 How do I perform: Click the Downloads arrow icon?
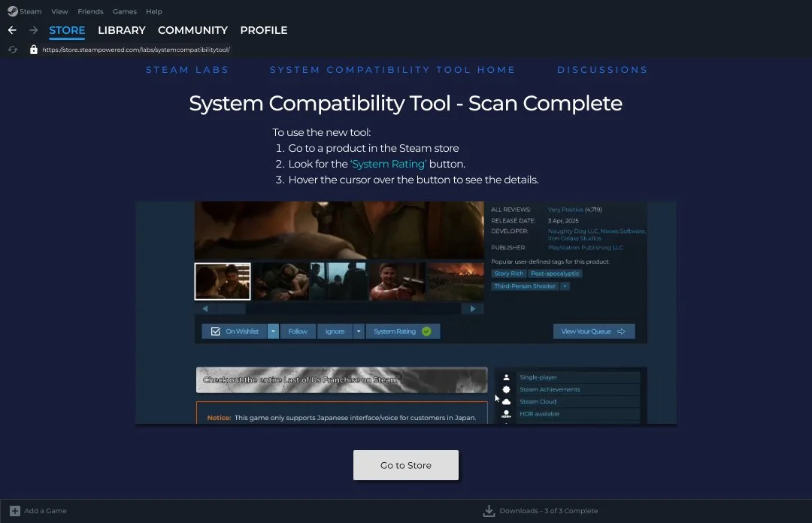(489, 511)
